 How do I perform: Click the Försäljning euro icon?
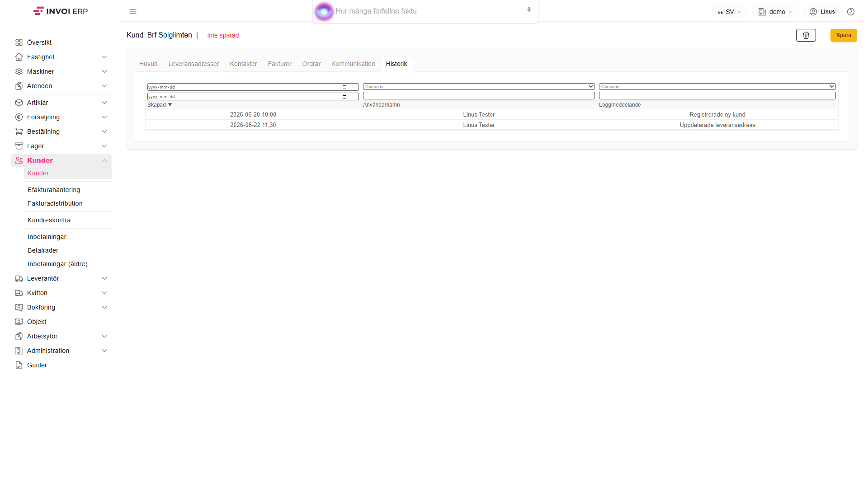pyautogui.click(x=19, y=117)
